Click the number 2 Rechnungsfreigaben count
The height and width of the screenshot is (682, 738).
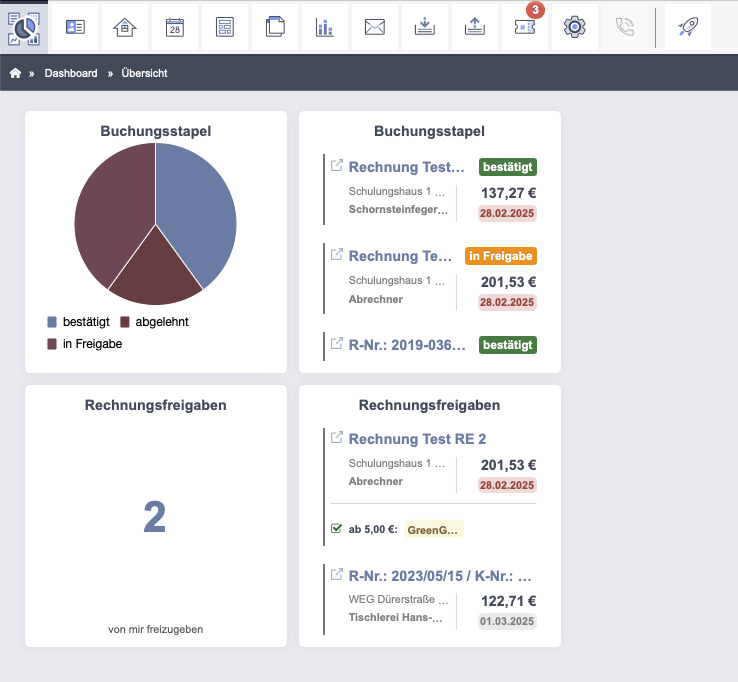155,517
